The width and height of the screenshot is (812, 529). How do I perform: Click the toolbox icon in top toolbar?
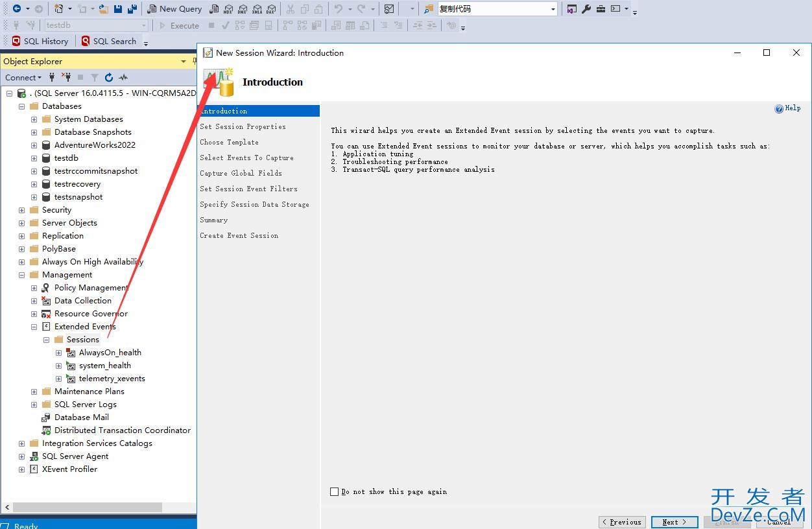(x=601, y=9)
